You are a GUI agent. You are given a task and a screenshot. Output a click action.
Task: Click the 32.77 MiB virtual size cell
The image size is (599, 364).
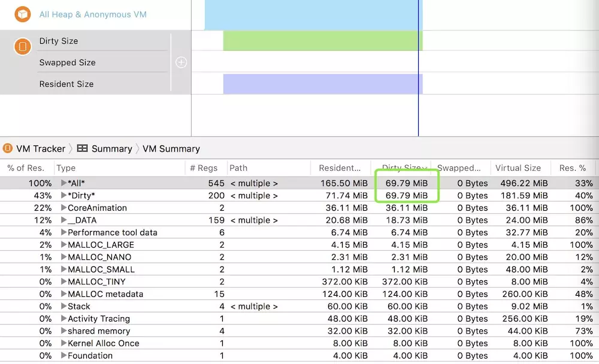[527, 232]
